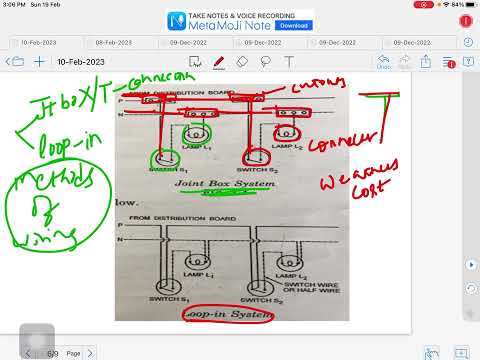Tap the battery status indicator
This screenshot has height=360, width=480.
tap(471, 5)
